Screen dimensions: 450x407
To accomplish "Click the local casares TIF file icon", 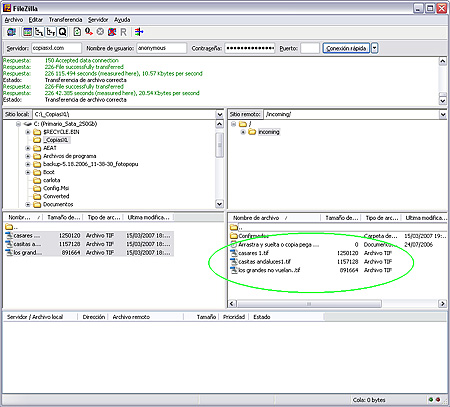I will (x=9, y=235).
